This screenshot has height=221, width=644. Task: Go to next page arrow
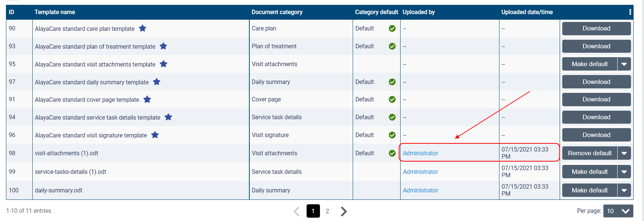344,211
